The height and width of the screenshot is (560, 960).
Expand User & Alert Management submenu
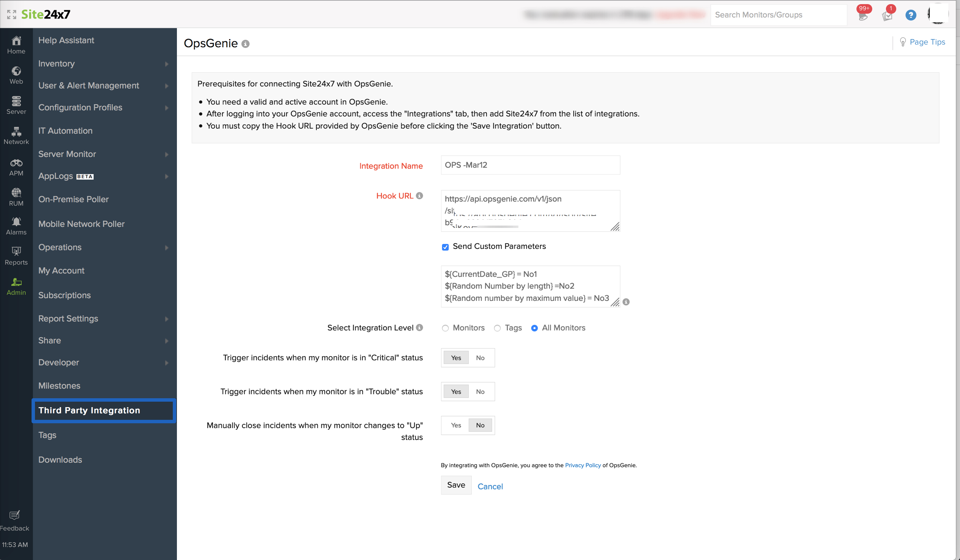tap(167, 86)
